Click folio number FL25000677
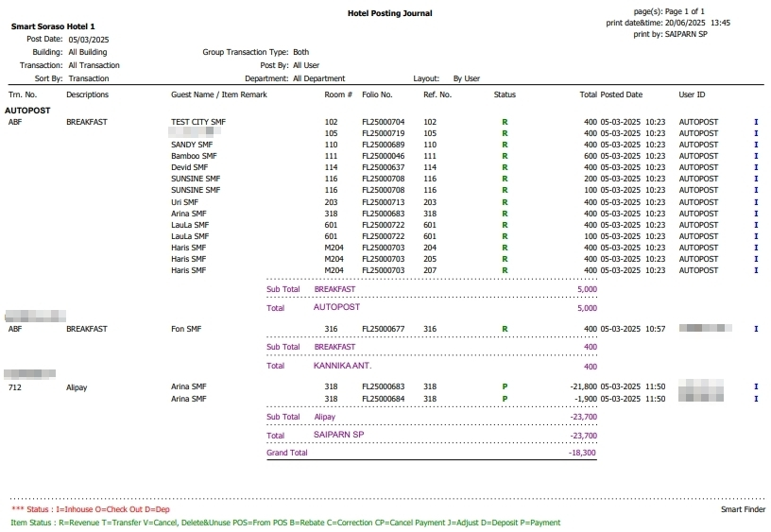Screen dimensions: 771x532 pyautogui.click(x=383, y=330)
